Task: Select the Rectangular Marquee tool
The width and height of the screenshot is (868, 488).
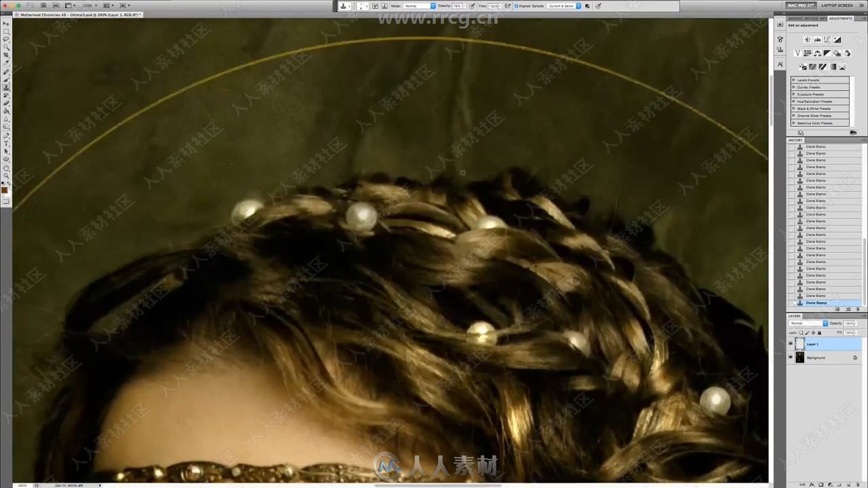Action: pyautogui.click(x=6, y=31)
